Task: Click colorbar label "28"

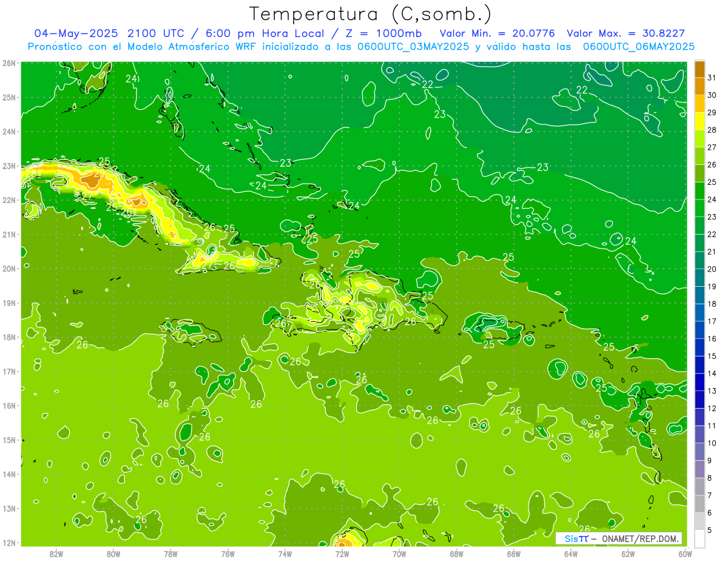Action: tap(712, 130)
